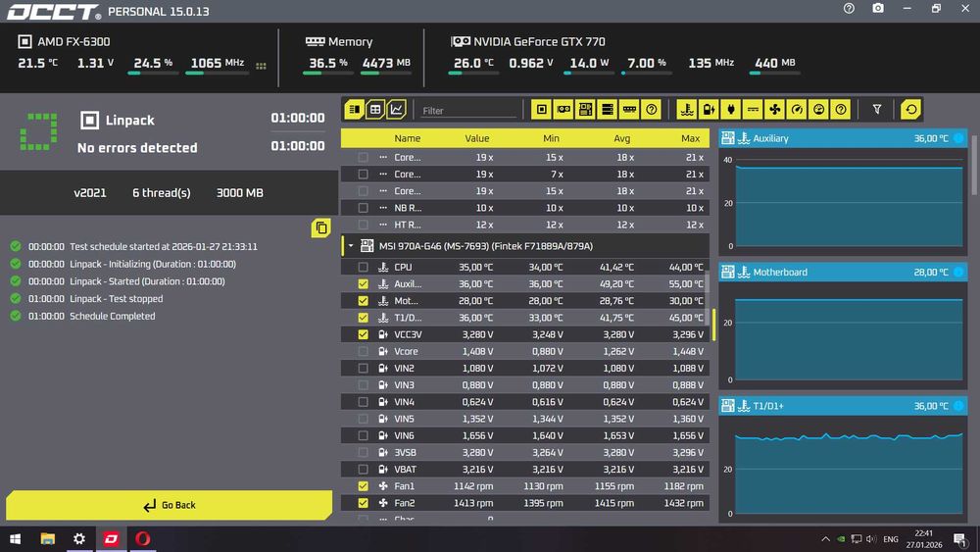Click the VIN6 row value 1,656 V

(477, 435)
